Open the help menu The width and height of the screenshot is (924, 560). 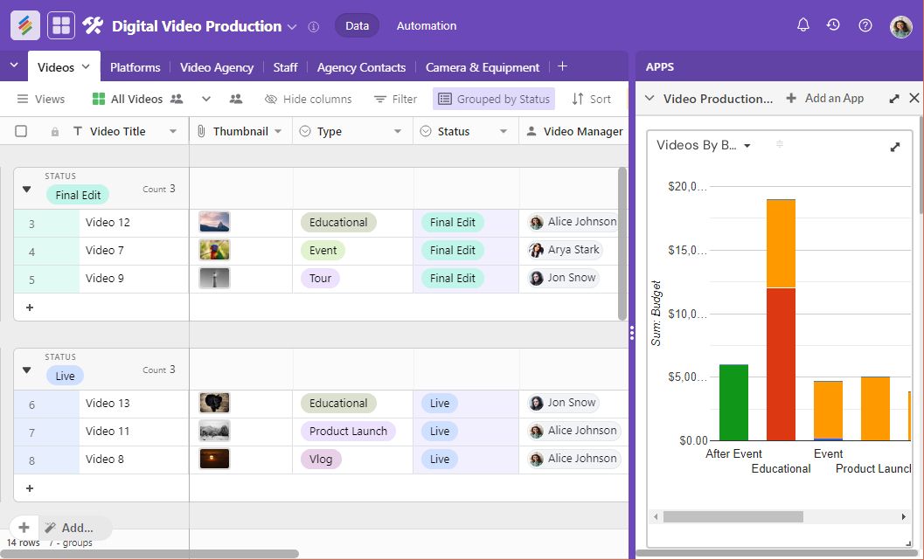pyautogui.click(x=865, y=25)
